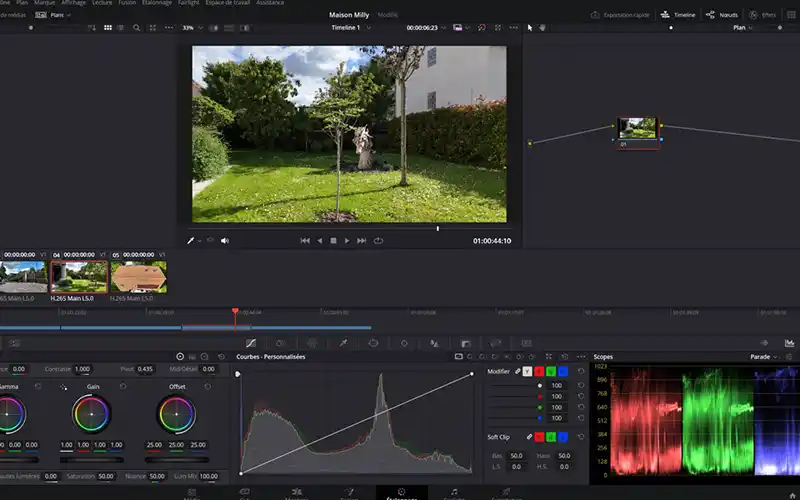Open the Tracker palette
Screen dimensions: 800x500
click(x=404, y=343)
